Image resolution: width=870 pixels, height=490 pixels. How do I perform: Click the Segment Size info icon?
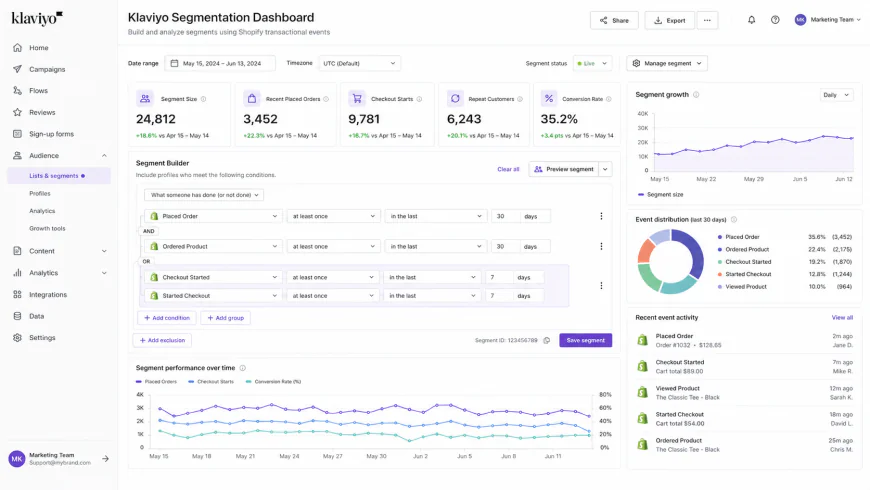click(x=204, y=99)
